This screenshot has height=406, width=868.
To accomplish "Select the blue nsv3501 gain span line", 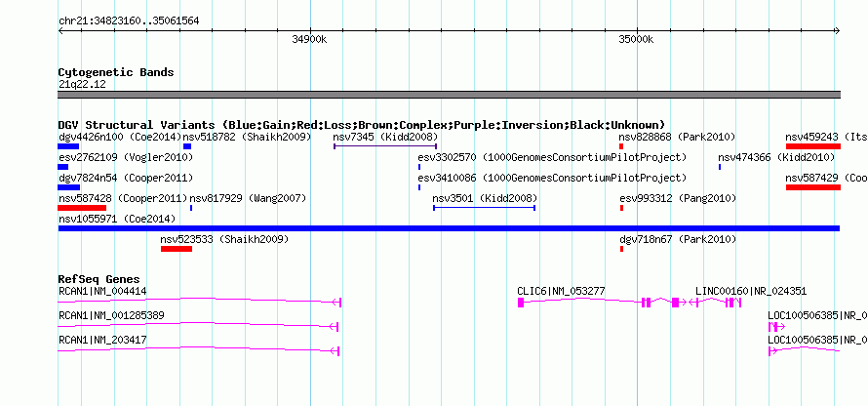I will coord(484,208).
